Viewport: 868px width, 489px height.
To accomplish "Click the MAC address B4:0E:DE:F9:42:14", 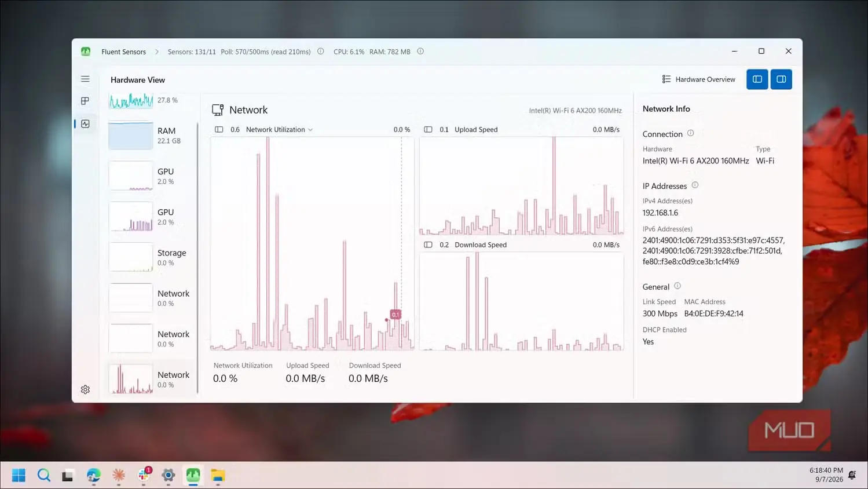I will point(713,313).
